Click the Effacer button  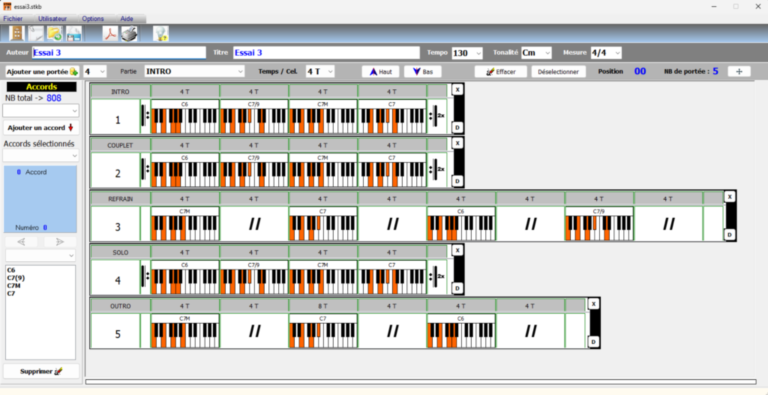pyautogui.click(x=501, y=72)
